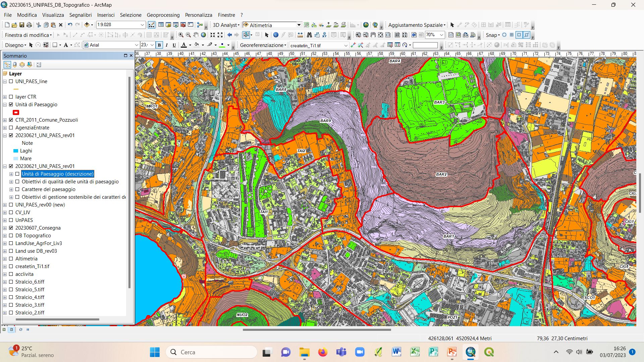644x362 pixels.
Task: Open the Geoprocessing menu
Action: [x=163, y=15]
